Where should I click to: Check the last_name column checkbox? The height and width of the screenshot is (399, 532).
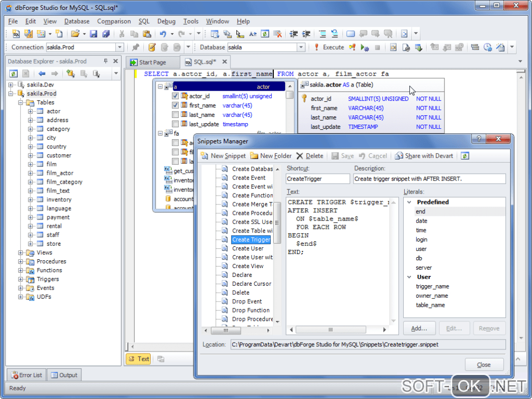pos(176,115)
